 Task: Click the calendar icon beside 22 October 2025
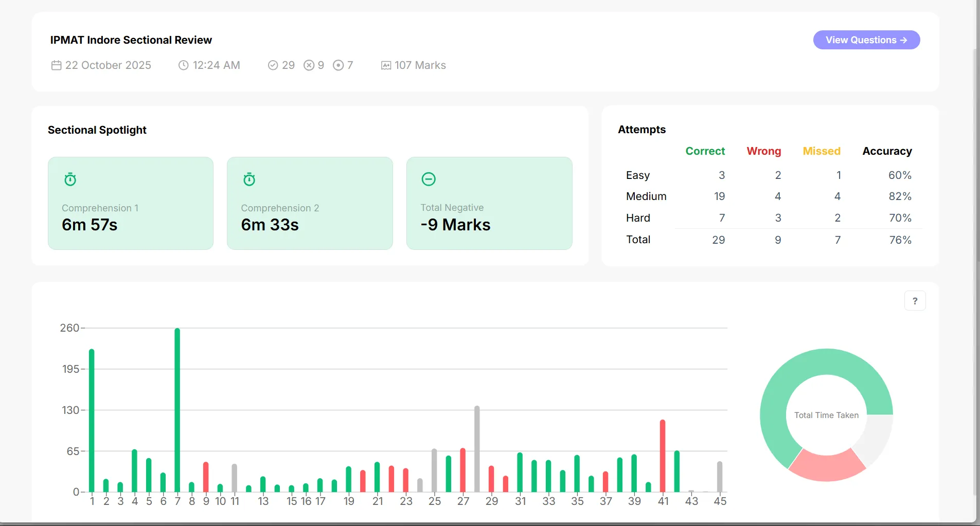tap(56, 65)
